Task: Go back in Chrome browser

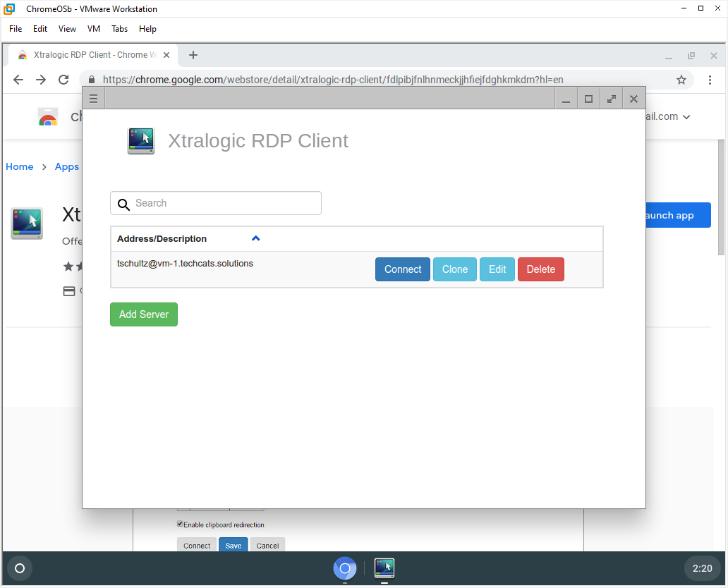Action: [x=18, y=80]
